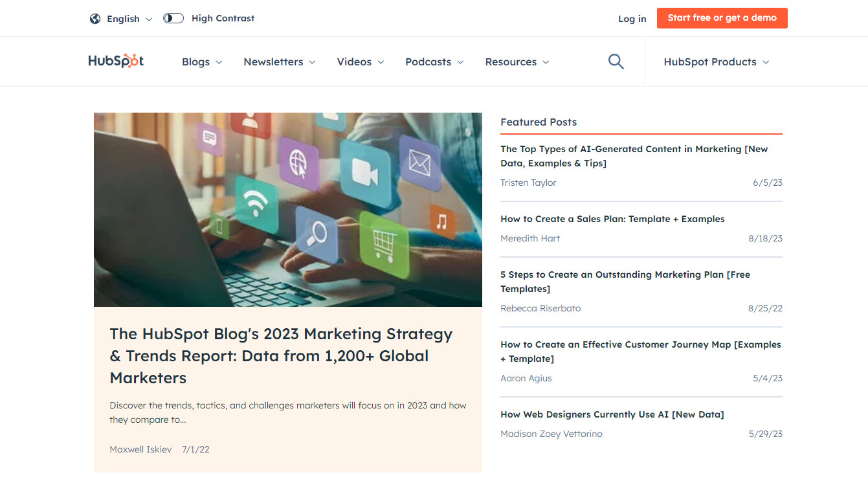The image size is (868, 481).
Task: Click the date 8/25/22
Action: click(766, 308)
